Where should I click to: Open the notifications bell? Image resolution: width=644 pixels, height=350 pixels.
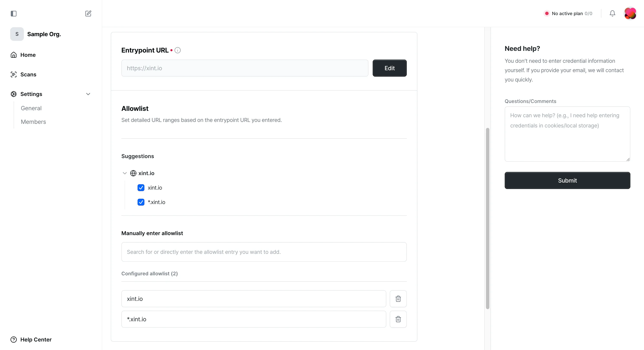612,13
